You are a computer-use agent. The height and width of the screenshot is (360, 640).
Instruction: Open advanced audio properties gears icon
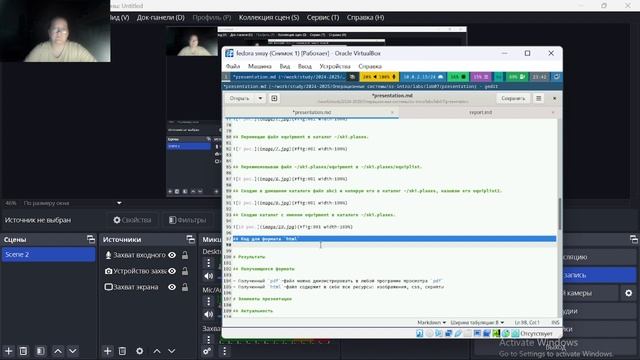[207, 351]
